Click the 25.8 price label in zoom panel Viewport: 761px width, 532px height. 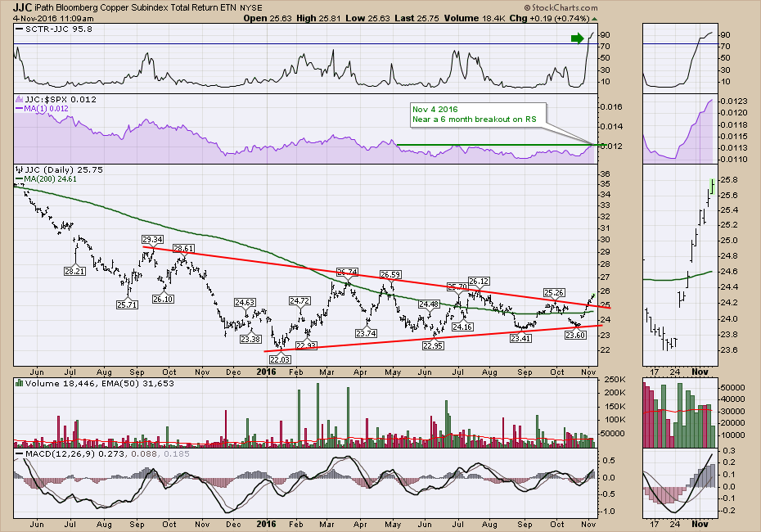pos(730,179)
